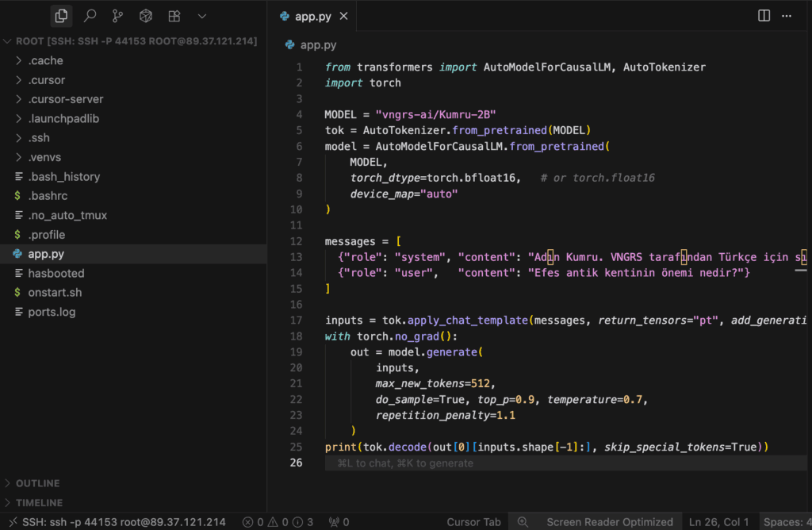Open editor More Actions ellipsis
Viewport: 812px width, 530px height.
[786, 16]
